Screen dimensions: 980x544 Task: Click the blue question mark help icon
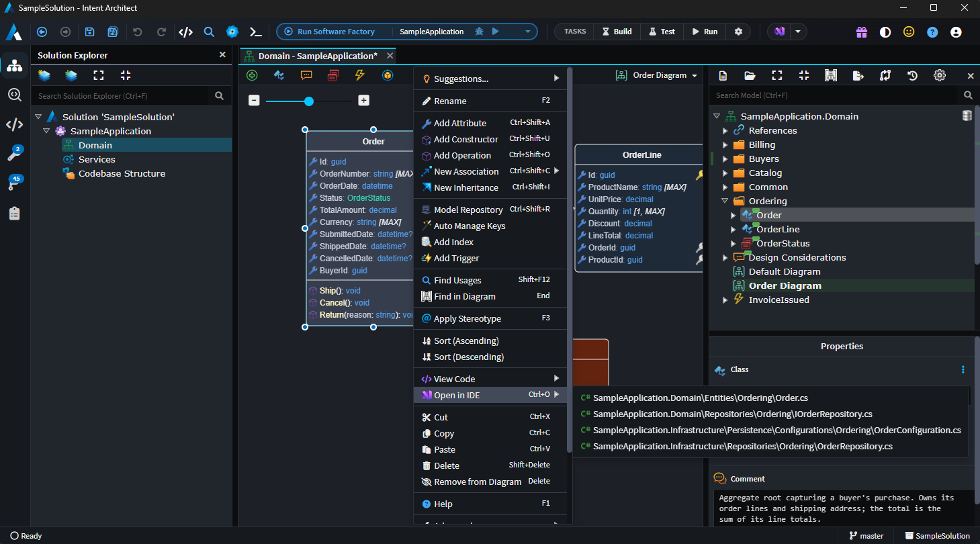[x=932, y=32]
